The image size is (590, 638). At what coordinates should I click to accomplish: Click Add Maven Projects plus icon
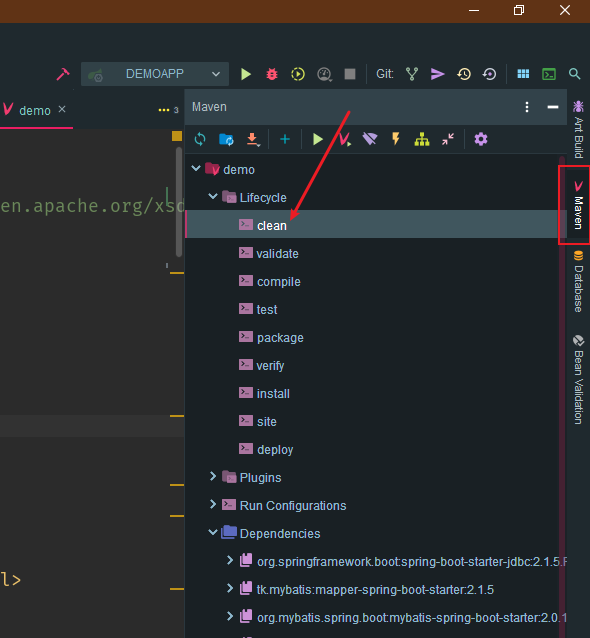click(x=285, y=139)
